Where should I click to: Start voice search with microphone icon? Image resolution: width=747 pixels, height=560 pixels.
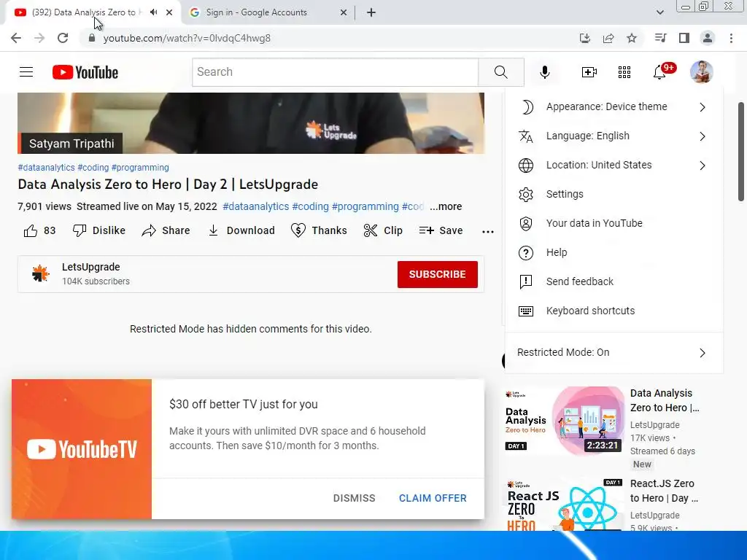click(x=544, y=72)
